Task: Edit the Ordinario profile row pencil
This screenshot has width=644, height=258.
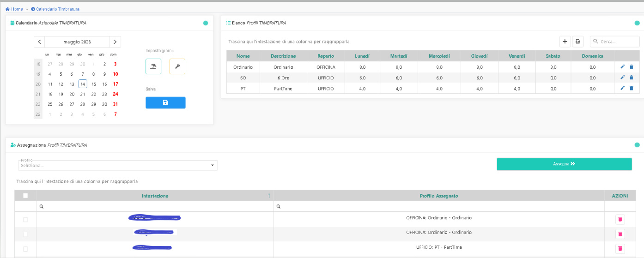Action: pyautogui.click(x=622, y=67)
